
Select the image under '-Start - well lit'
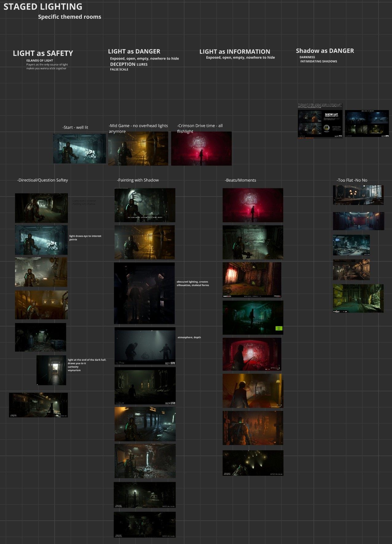click(x=80, y=148)
